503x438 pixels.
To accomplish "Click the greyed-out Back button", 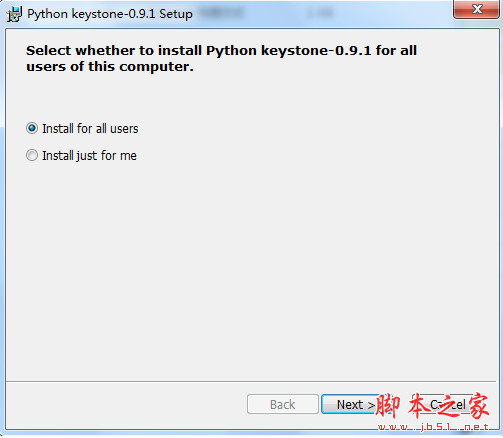I will [283, 404].
